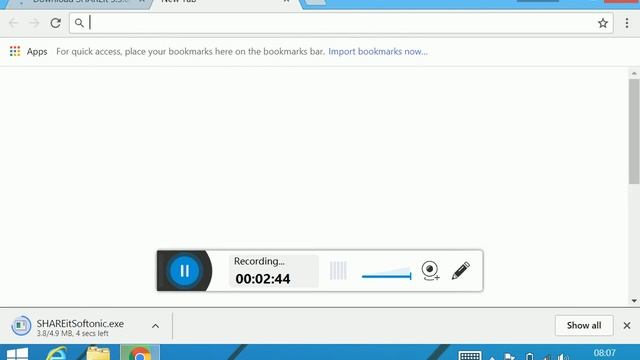
Task: Click the vertical scrollbar thumb
Action: pos(634,131)
